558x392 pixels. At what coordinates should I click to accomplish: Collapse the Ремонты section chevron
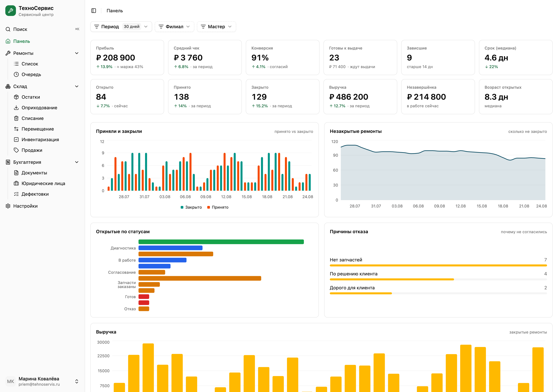pos(77,53)
